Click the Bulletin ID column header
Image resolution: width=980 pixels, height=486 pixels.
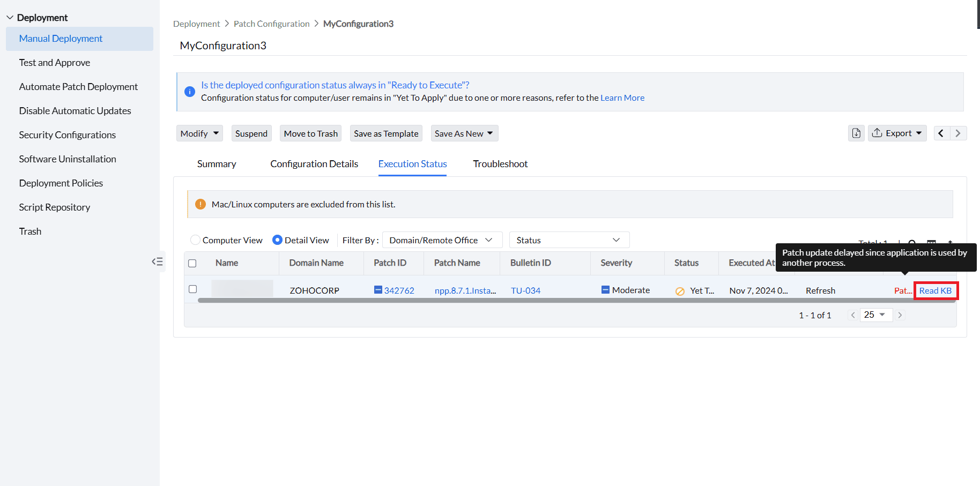point(531,263)
